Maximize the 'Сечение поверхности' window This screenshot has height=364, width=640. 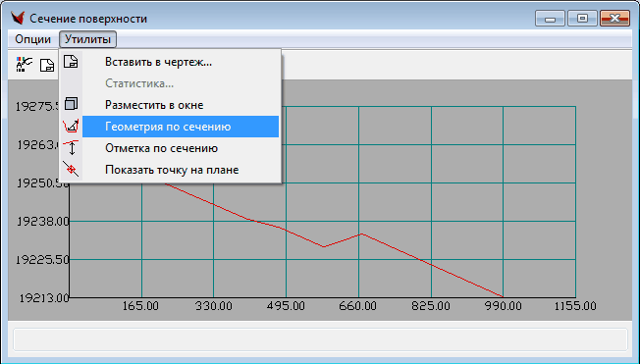point(582,19)
